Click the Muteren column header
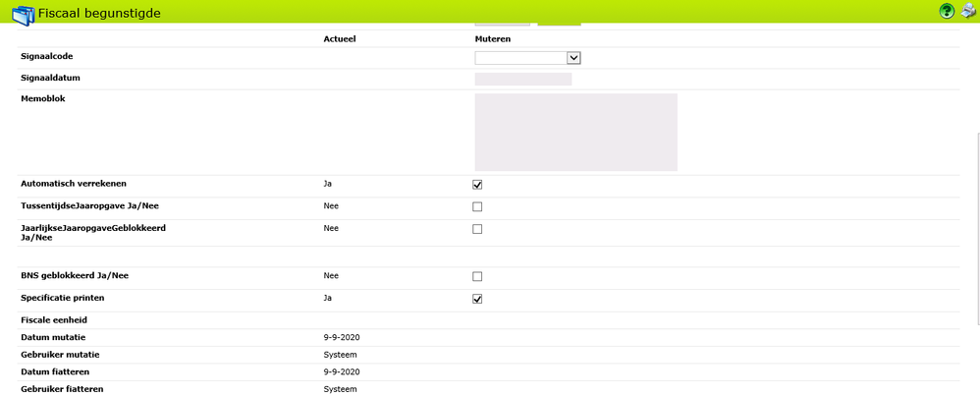 (x=493, y=38)
